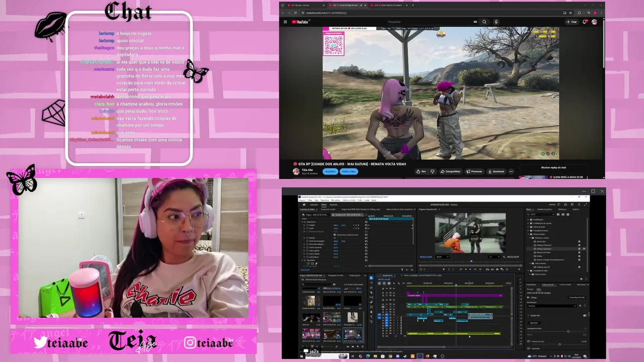Open YouTube hamburger guide menu
The image size is (644, 362).
pyautogui.click(x=285, y=22)
